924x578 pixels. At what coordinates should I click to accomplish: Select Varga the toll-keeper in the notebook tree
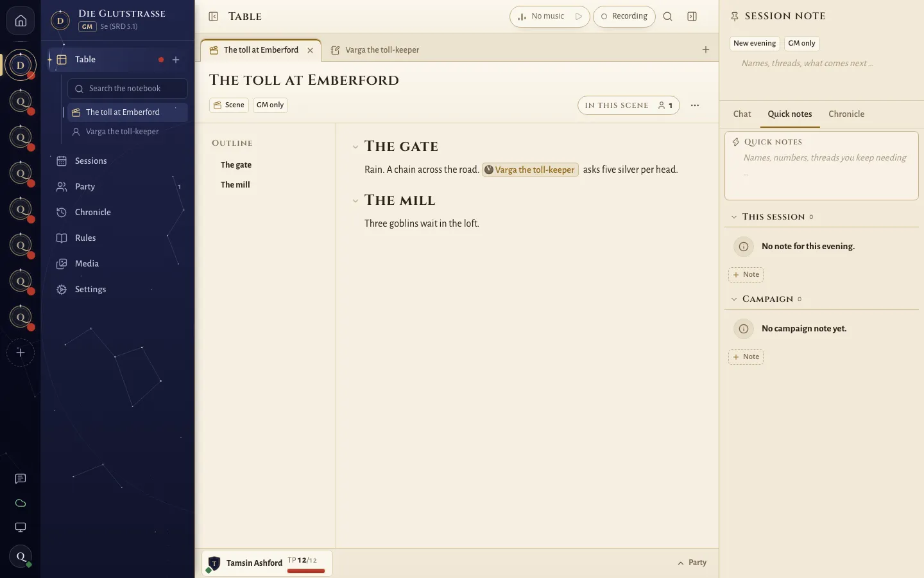pyautogui.click(x=128, y=132)
